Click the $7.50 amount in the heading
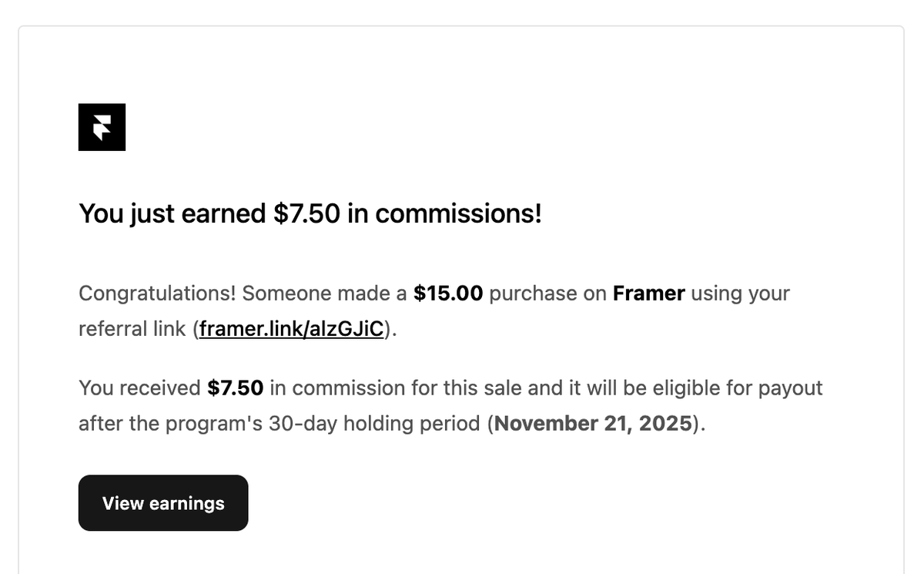This screenshot has width=924, height=574. click(306, 213)
